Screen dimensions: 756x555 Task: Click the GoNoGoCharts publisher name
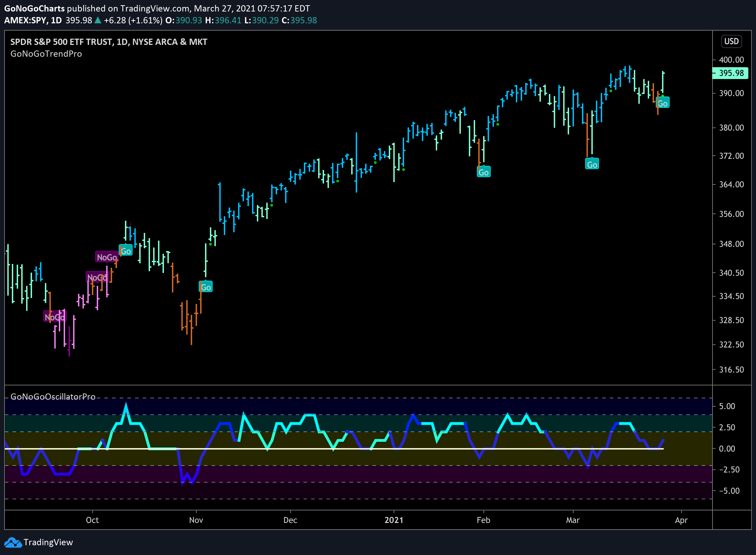34,8
